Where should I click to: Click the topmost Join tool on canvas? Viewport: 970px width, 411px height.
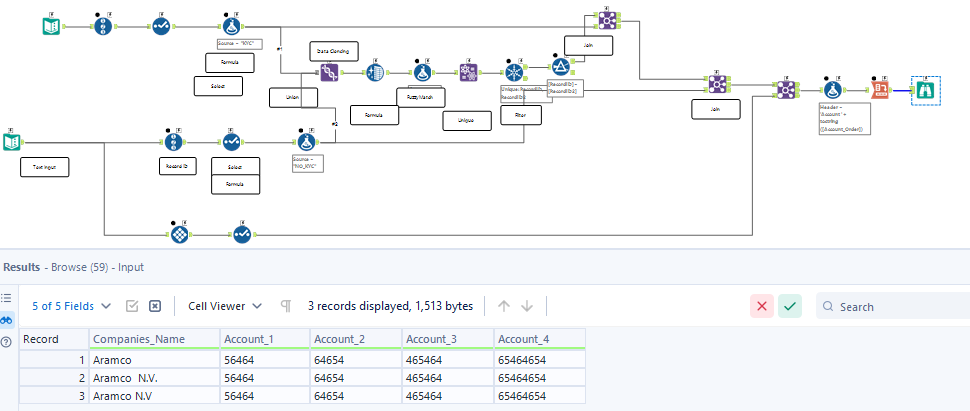(x=607, y=20)
